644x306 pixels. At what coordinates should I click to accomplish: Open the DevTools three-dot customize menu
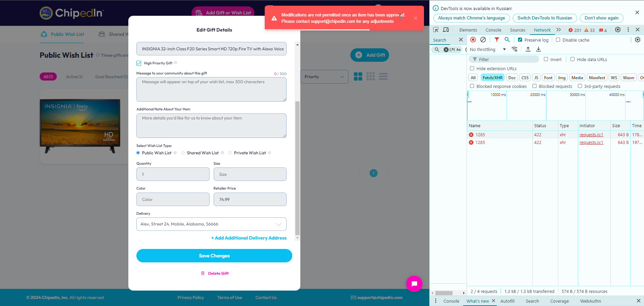coord(628,30)
